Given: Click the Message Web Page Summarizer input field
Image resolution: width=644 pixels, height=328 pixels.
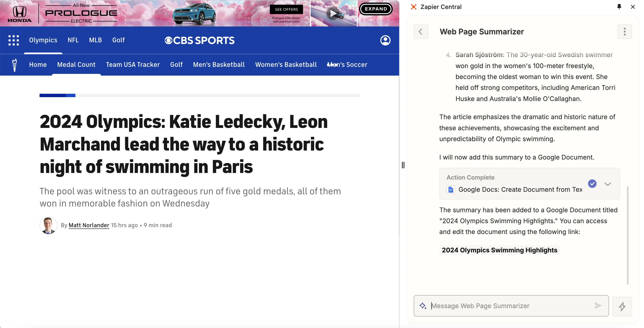Looking at the screenshot, I should pyautogui.click(x=510, y=306).
